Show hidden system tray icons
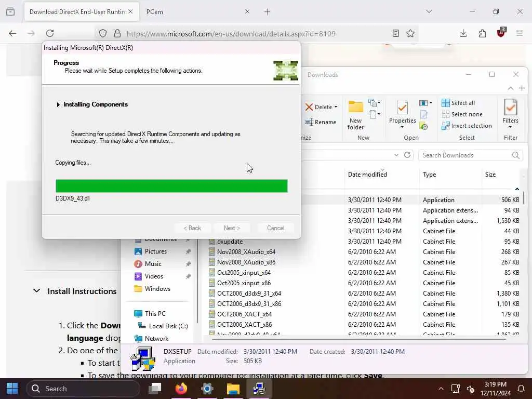Viewport: 532px width, 399px height. 441,389
